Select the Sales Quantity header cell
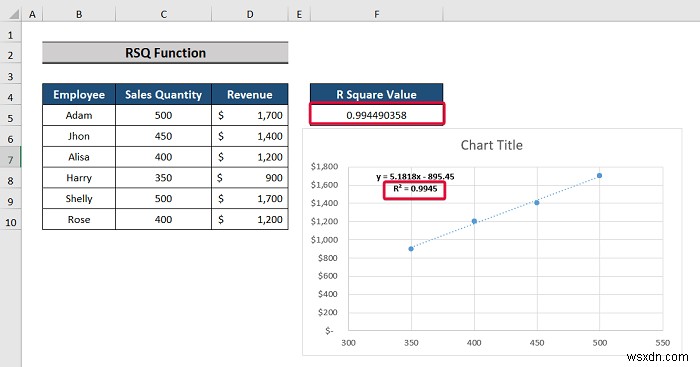The width and height of the screenshot is (700, 367). click(x=163, y=94)
